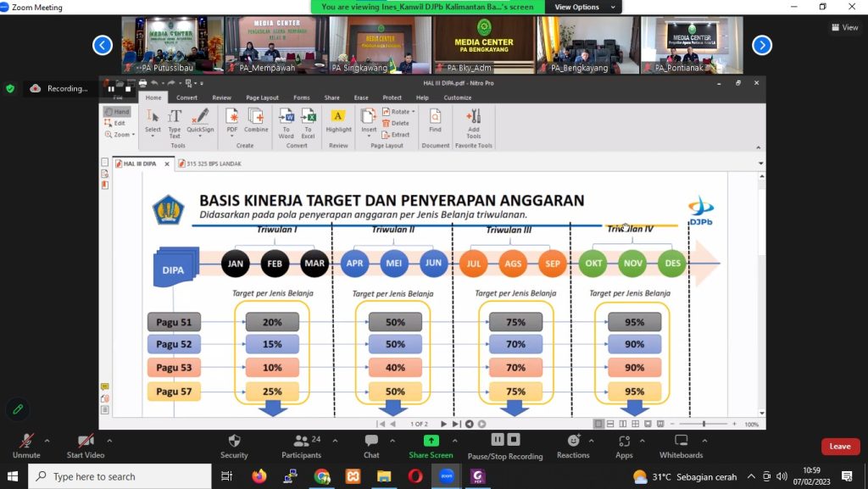Click the Highlight tool in Nitro ribbon
The width and height of the screenshot is (868, 489).
(338, 120)
